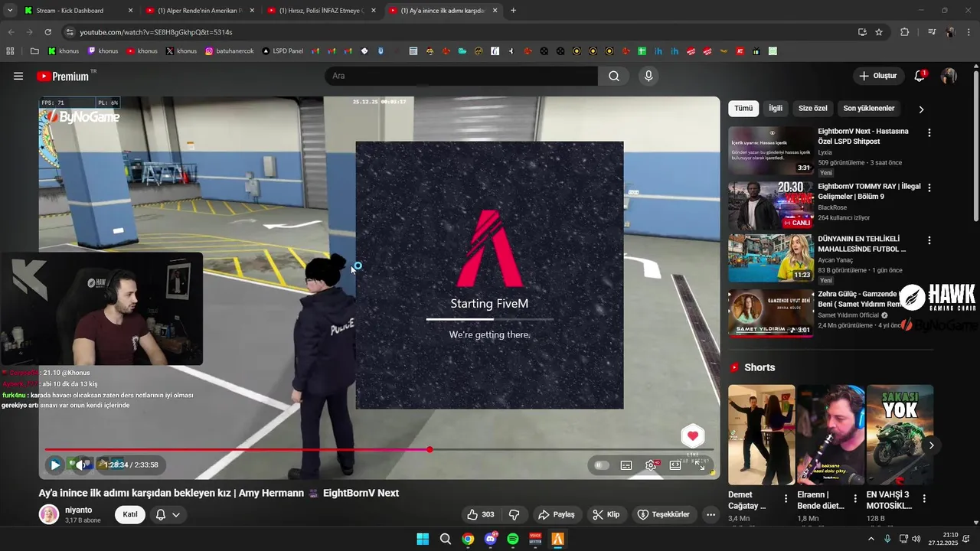Open Spotify from the taskbar
Viewport: 980px width, 551px height.
(513, 539)
